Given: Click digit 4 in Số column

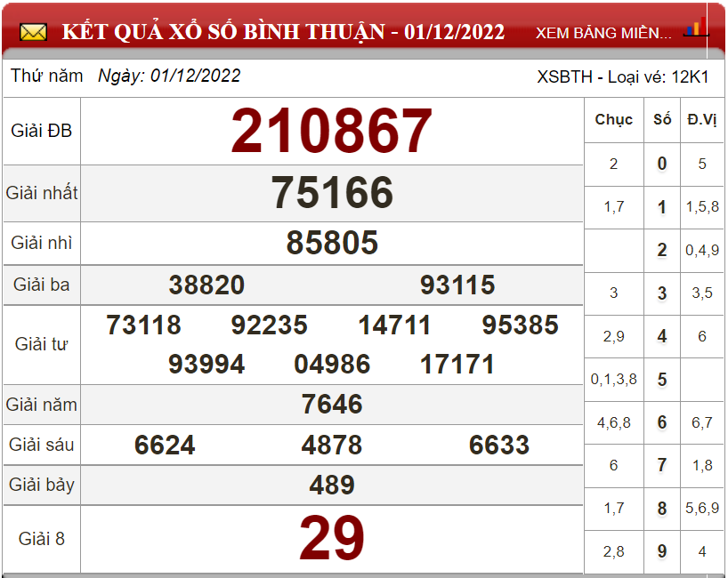Looking at the screenshot, I should click(x=662, y=336).
